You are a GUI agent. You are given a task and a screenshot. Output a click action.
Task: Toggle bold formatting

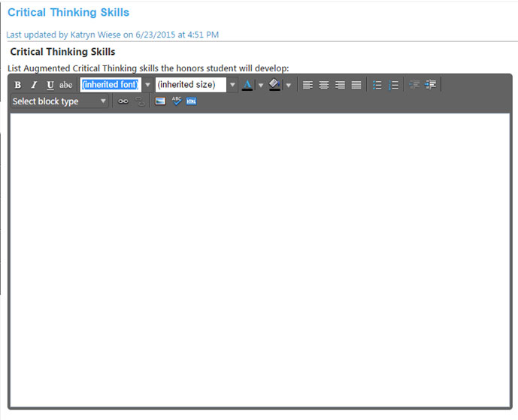click(x=18, y=85)
